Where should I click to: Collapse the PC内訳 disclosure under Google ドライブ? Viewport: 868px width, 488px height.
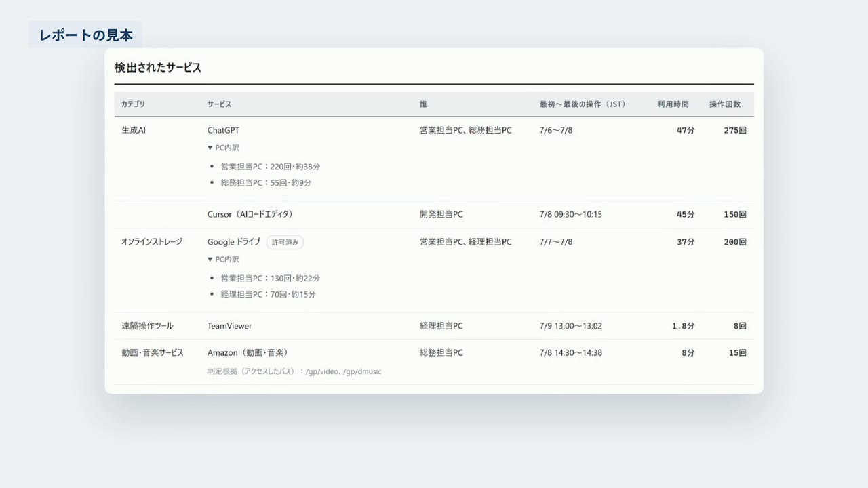tap(223, 259)
